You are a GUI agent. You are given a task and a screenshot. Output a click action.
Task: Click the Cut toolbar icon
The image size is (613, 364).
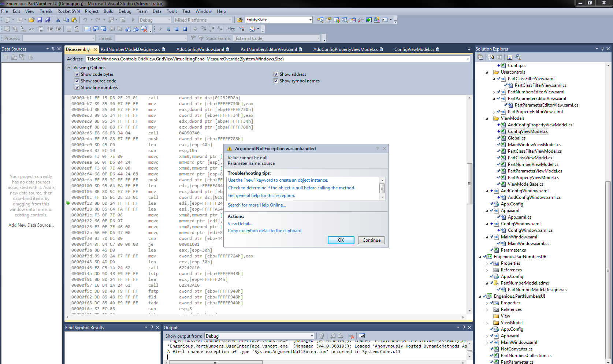coord(58,20)
